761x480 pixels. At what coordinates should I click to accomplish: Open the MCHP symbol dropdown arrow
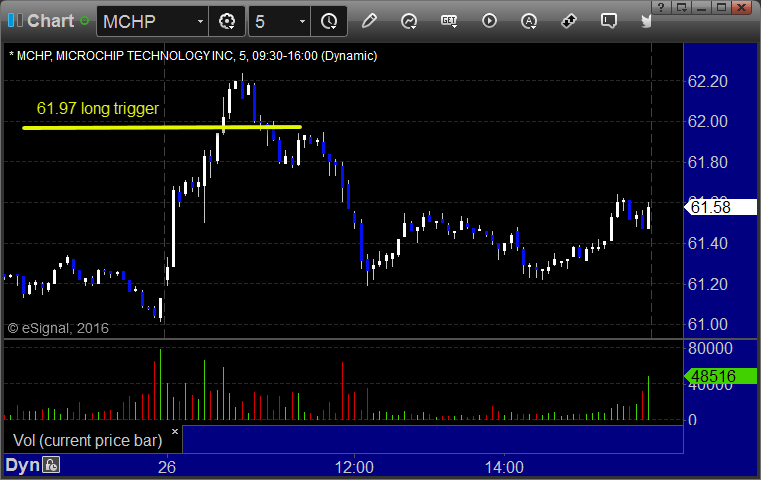(200, 21)
